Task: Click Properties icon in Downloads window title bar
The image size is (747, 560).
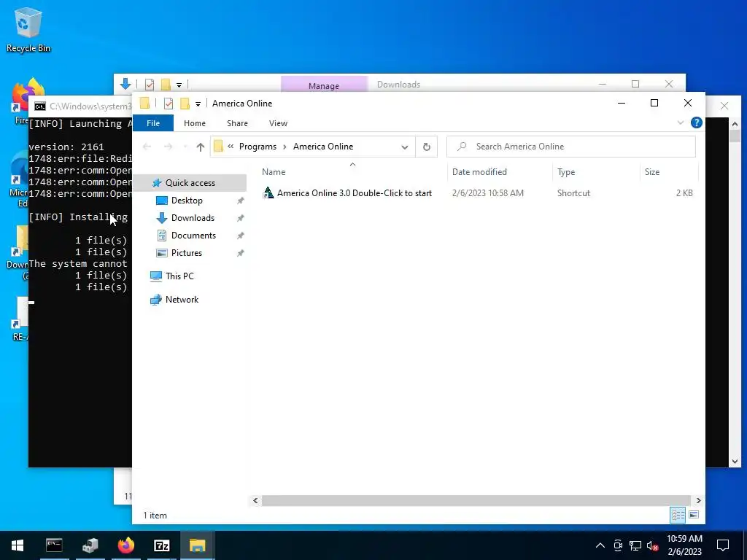Action: [150, 85]
